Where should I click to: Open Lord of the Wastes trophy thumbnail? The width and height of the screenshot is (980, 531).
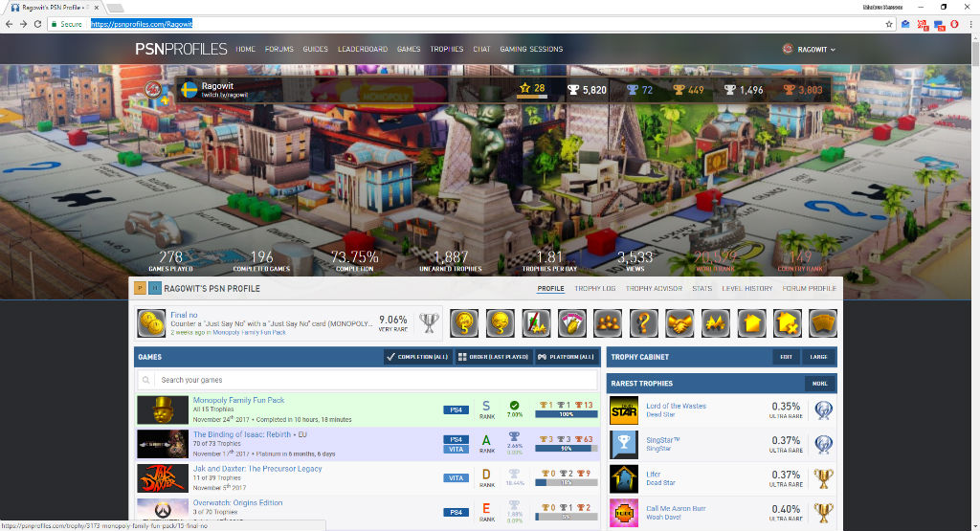[x=624, y=410]
